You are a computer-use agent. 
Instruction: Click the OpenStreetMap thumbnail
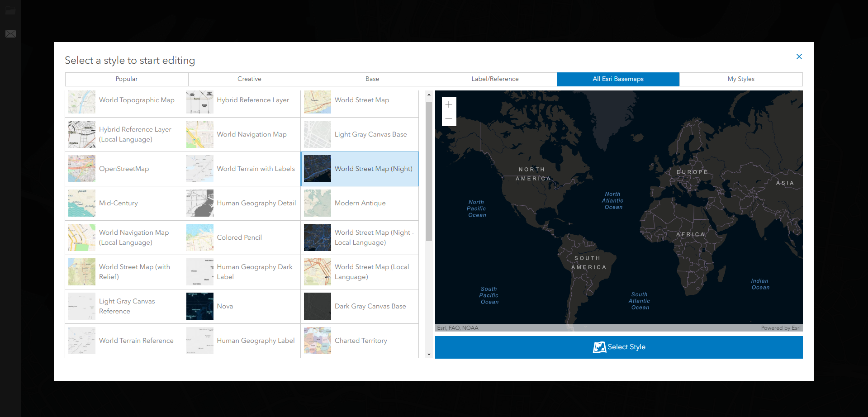click(x=82, y=169)
